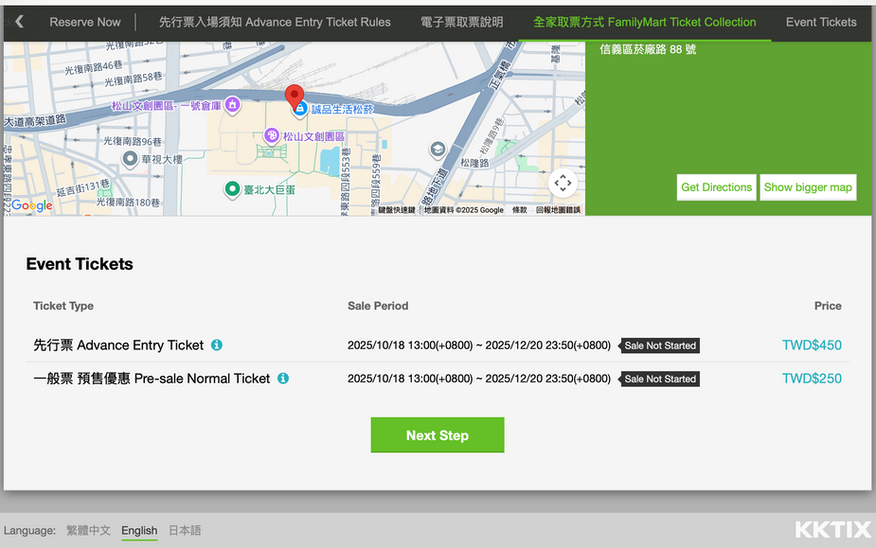Click 地圖資料 ©2025 Google attribution

coord(464,210)
